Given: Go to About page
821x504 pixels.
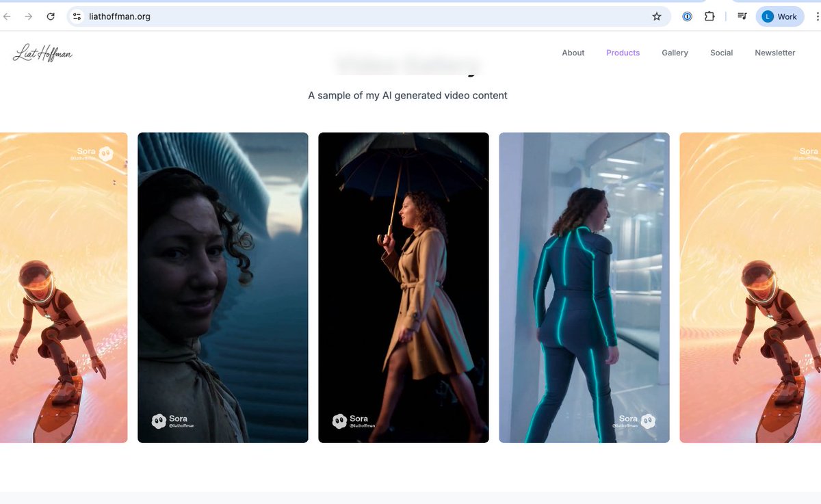Looking at the screenshot, I should (x=573, y=53).
